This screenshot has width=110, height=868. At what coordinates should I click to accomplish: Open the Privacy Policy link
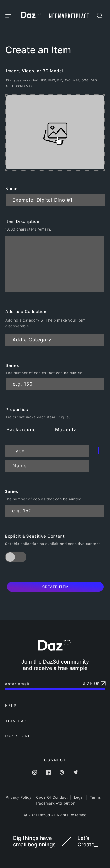pyautogui.click(x=18, y=797)
